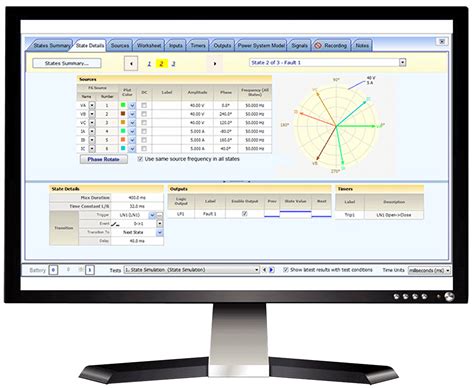This screenshot has height=388, width=474.
Task: Toggle Enable Output checkbox for LF1
Action: click(244, 214)
